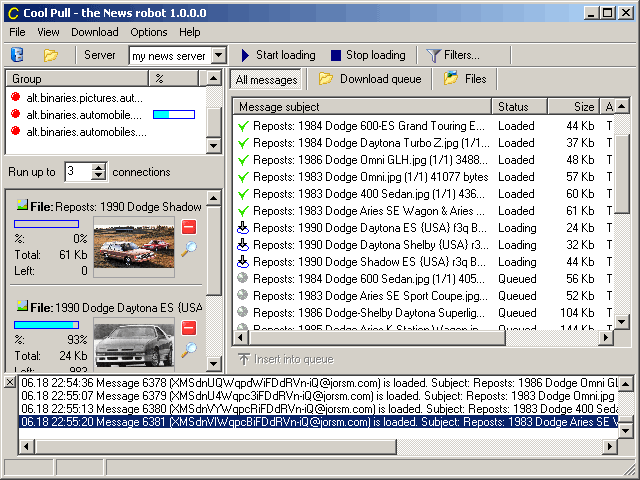Screen dimensions: 640x480
Task: Sort by Status column header
Action: [519, 107]
